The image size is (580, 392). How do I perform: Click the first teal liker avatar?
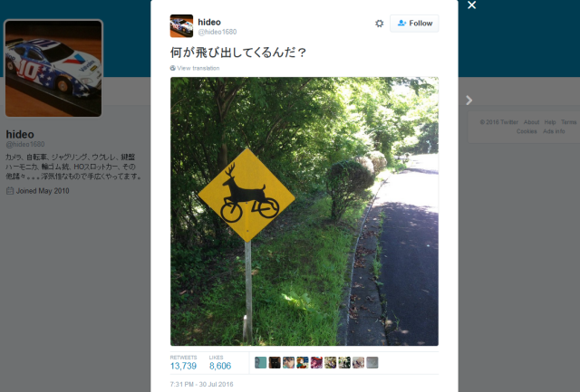point(260,362)
